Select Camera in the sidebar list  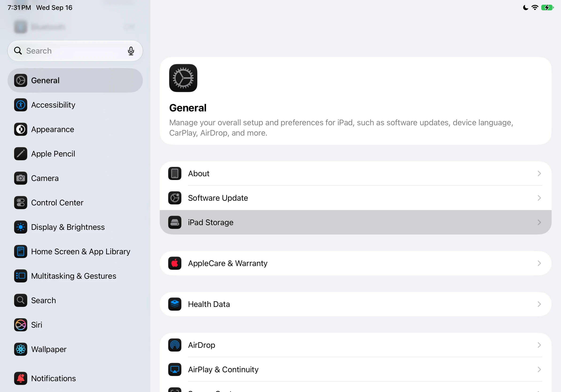pyautogui.click(x=75, y=178)
